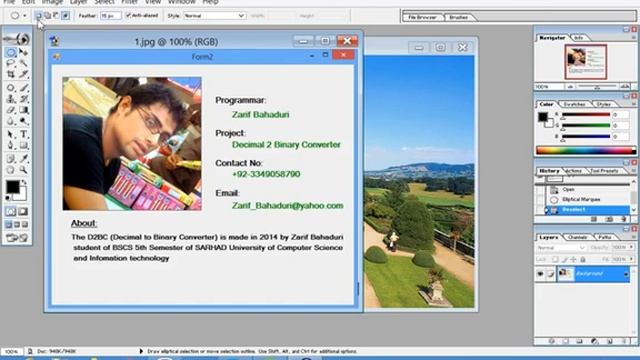Open status bar info options arrow

pyautogui.click(x=141, y=351)
